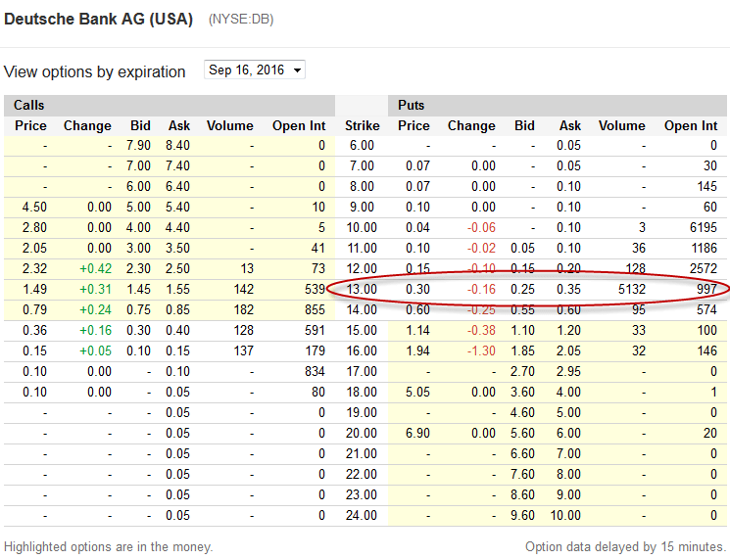730x560 pixels.
Task: Select put open interest 1186
Action: (704, 248)
